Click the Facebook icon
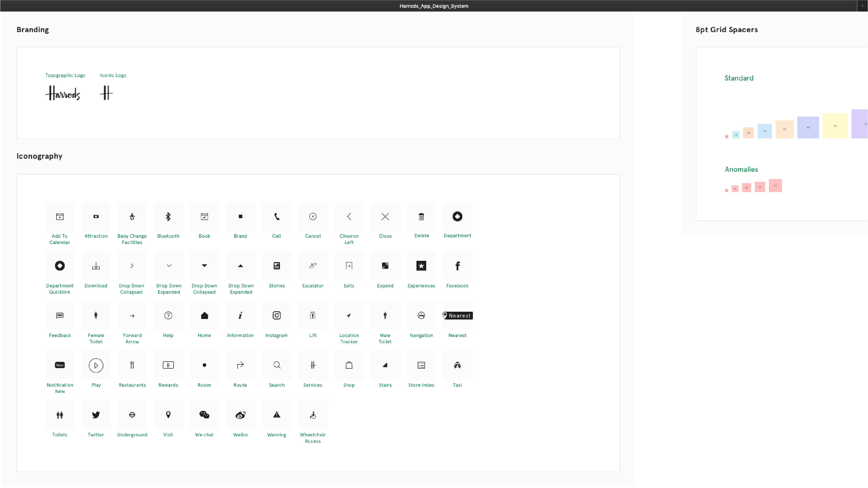Screen dimensions: 868x488 coord(457,266)
